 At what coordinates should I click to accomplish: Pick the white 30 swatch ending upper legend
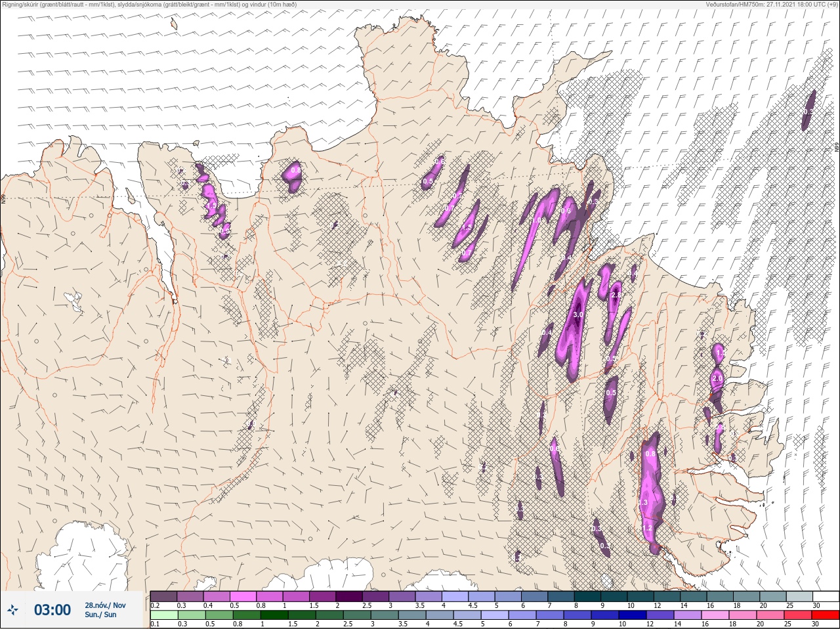click(x=827, y=596)
